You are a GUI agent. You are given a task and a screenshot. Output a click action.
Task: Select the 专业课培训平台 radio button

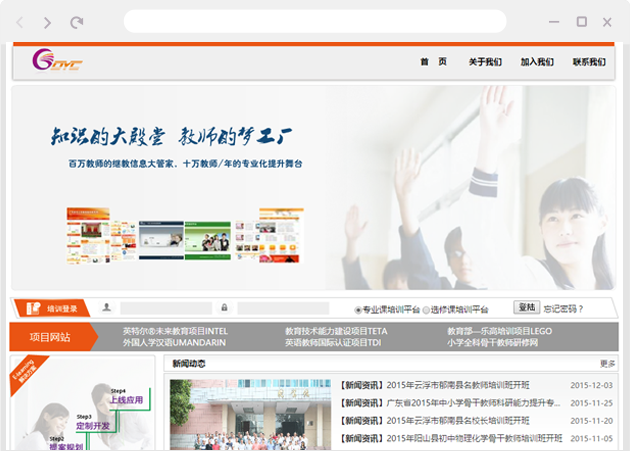[359, 309]
